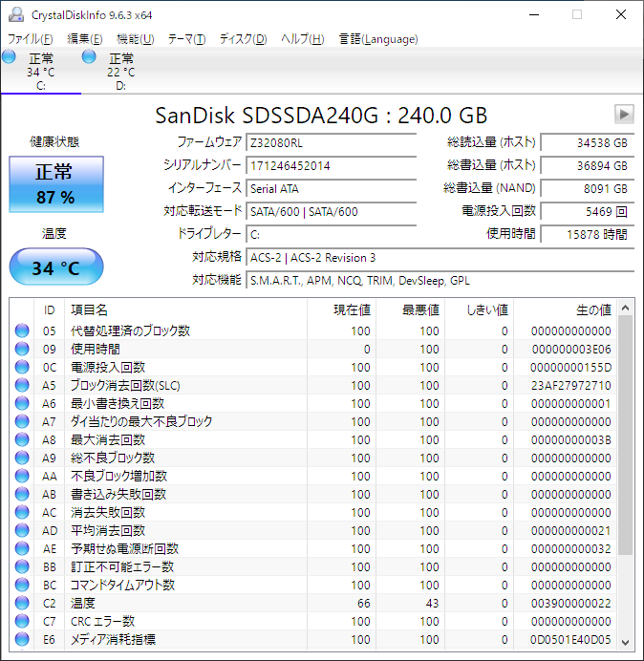Click the status icon for row AC
The image size is (644, 661).
coord(22,512)
